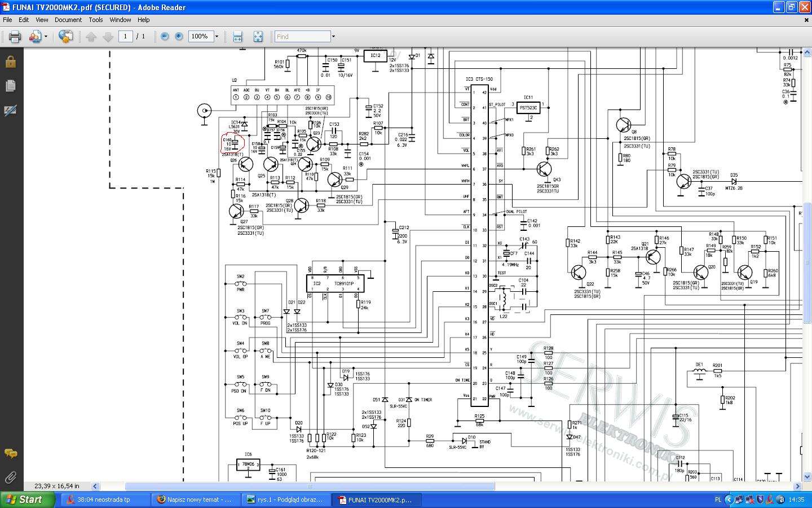Select the page number field
The width and height of the screenshot is (812, 508).
pos(125,37)
